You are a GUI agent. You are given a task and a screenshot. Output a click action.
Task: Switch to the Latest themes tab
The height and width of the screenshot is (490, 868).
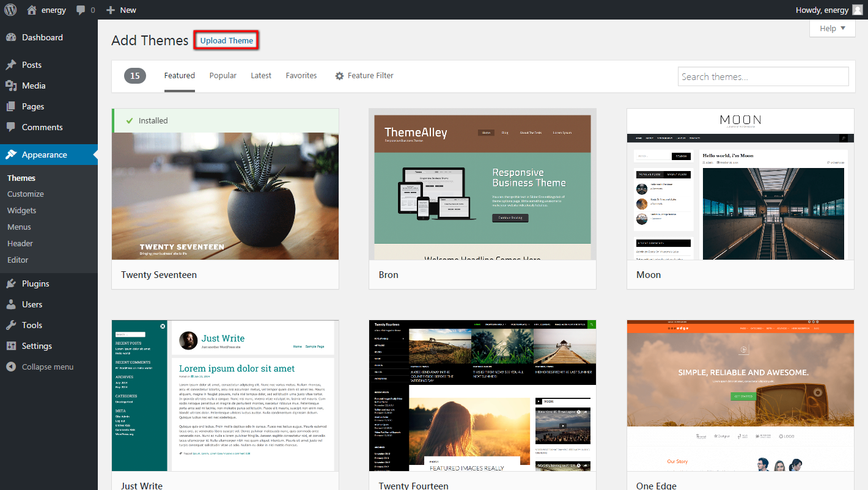[x=260, y=76]
